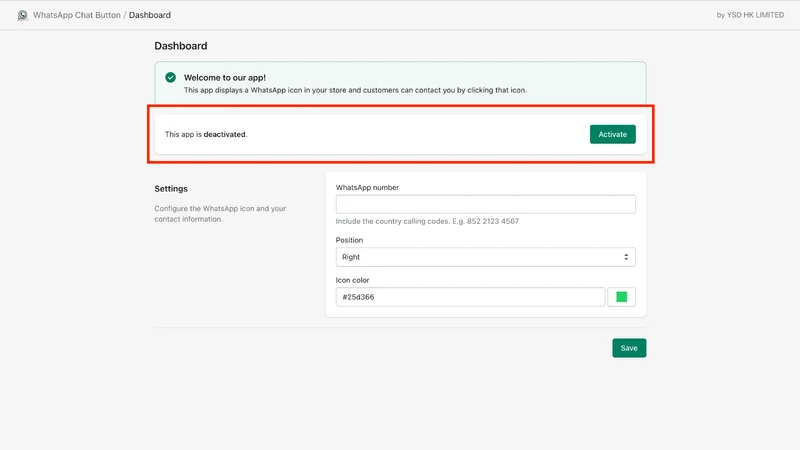The width and height of the screenshot is (800, 450).
Task: Click the Position field label
Action: [349, 240]
